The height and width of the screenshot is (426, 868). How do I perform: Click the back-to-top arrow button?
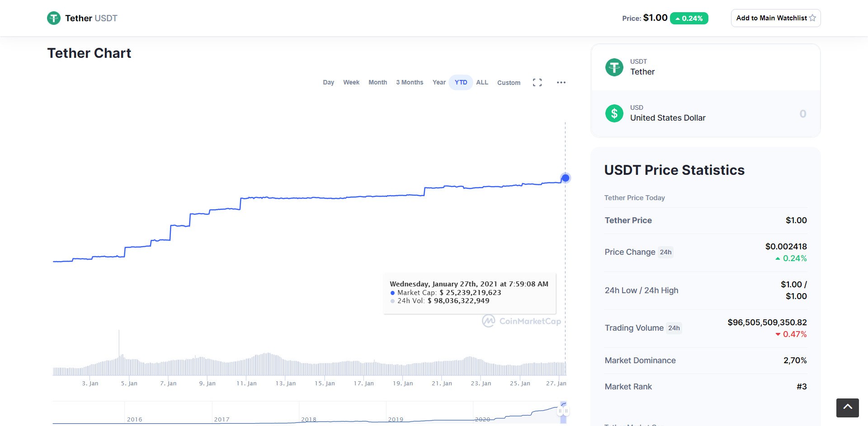[x=848, y=407]
